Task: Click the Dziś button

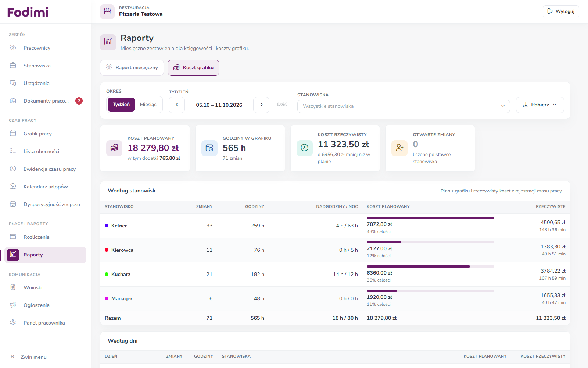Action: (282, 105)
